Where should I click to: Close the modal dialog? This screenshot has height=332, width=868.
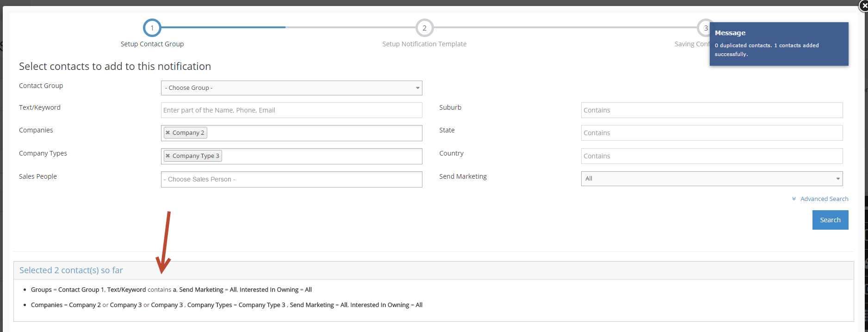[x=863, y=6]
